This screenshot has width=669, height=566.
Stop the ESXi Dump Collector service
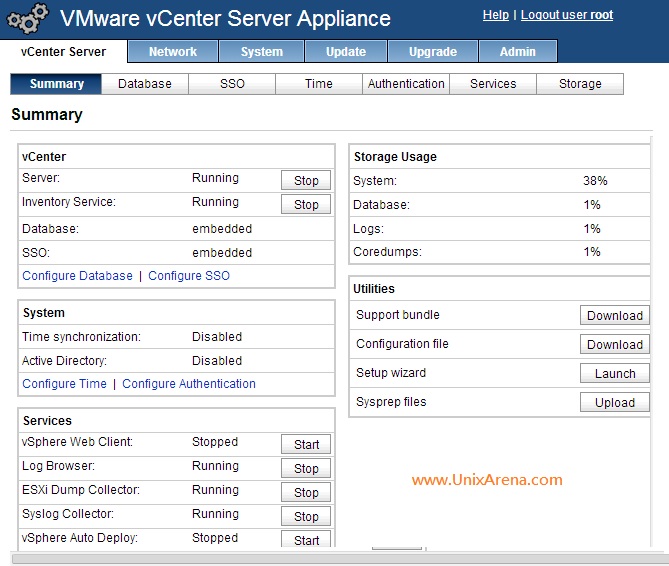point(306,492)
